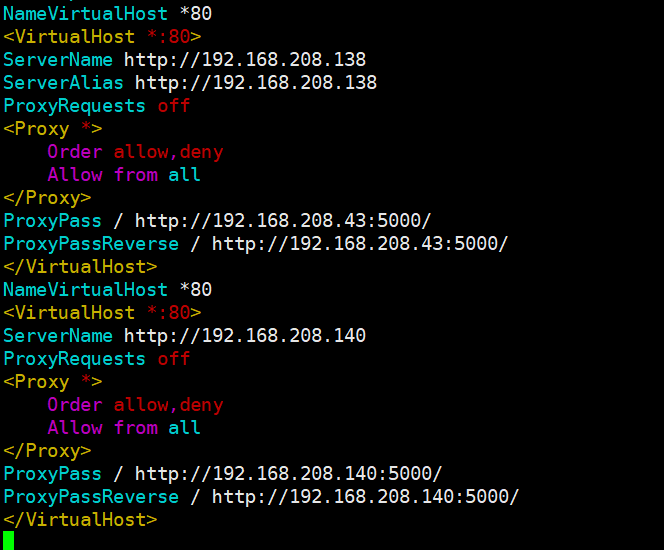Click the last closing </VirtualHost> tag

pos(80,520)
